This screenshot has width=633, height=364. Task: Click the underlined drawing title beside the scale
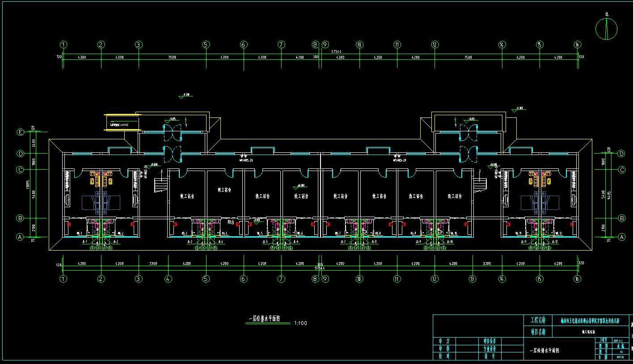(x=264, y=319)
